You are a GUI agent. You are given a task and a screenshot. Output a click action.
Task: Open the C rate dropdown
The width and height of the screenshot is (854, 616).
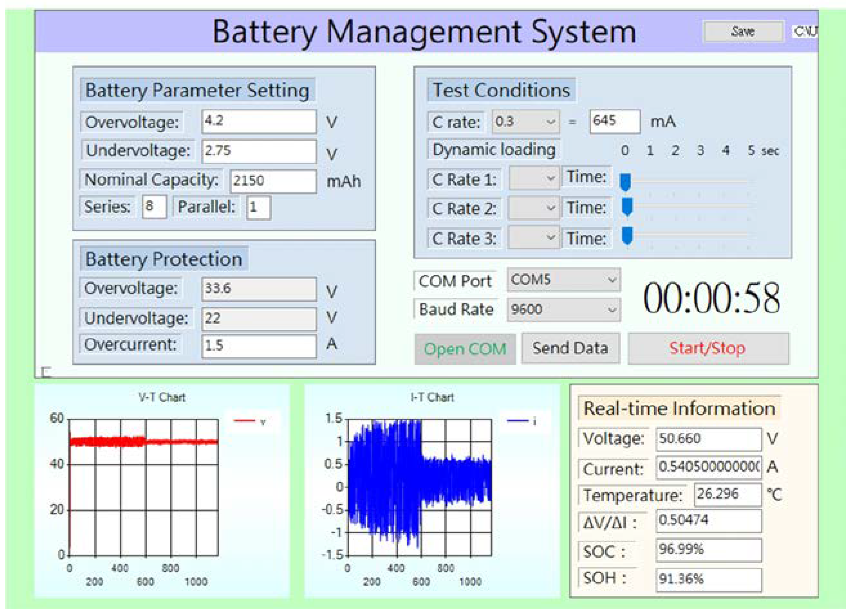526,122
